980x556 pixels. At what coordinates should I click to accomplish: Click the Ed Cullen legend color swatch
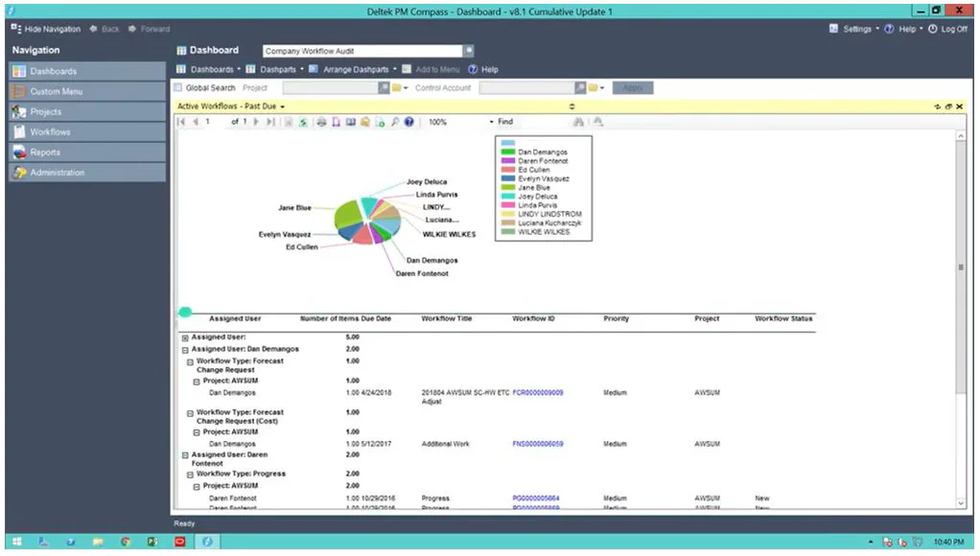[x=508, y=170]
